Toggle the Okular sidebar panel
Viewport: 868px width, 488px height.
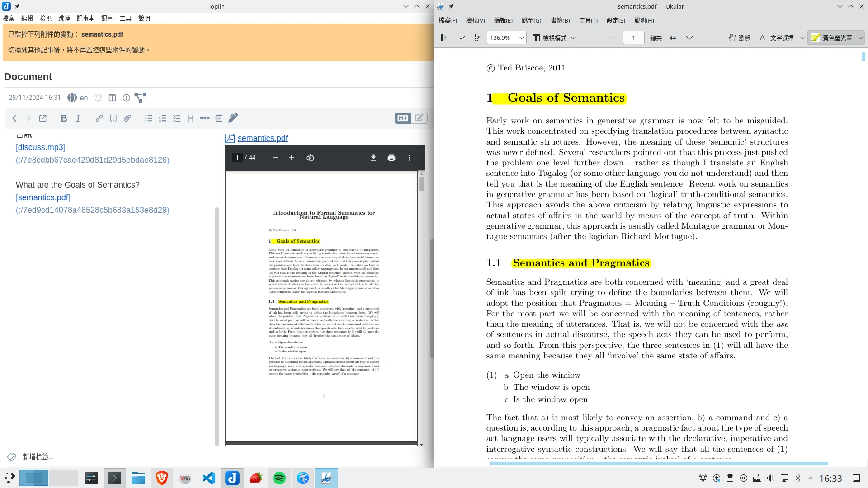444,38
